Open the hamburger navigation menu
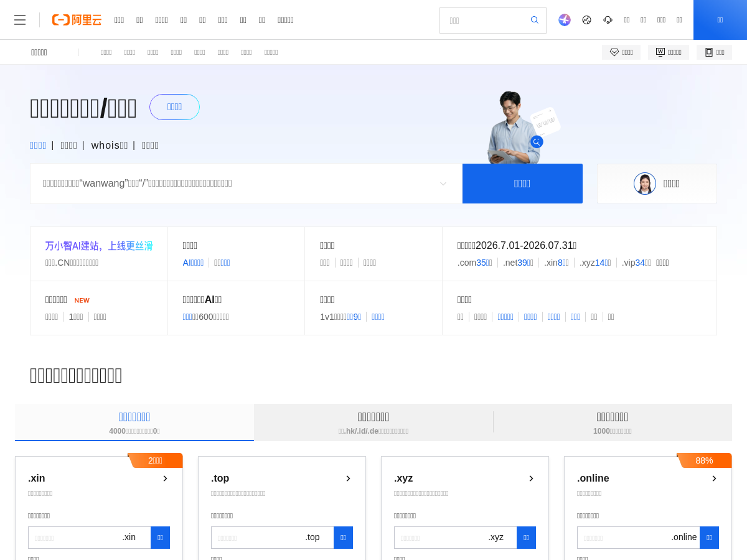 click(x=20, y=20)
